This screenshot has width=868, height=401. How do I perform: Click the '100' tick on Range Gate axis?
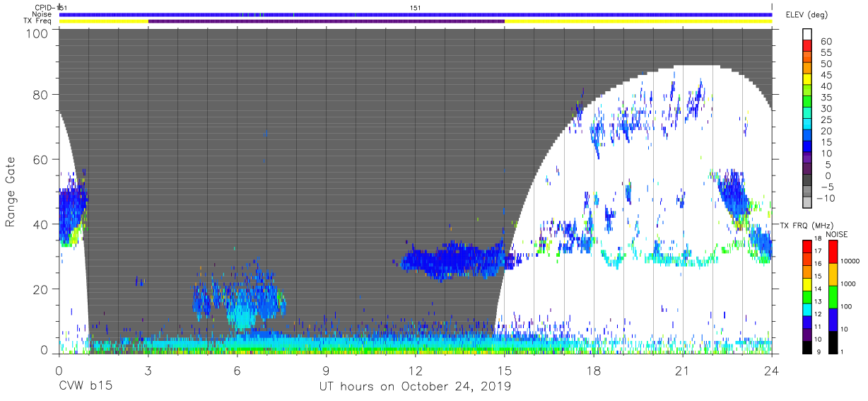coord(38,33)
